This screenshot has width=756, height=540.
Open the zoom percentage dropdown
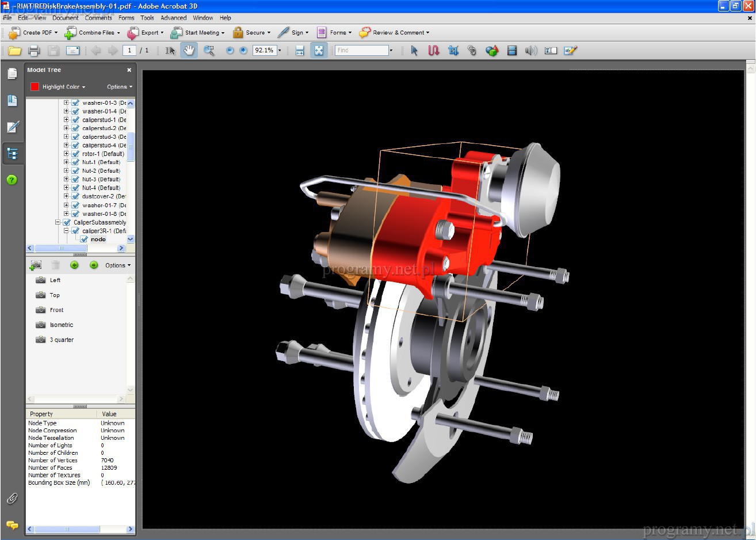[280, 51]
